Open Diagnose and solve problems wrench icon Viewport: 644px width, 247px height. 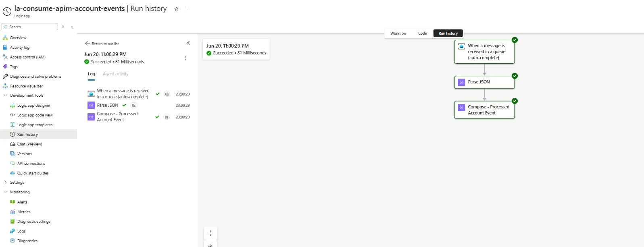[5, 76]
